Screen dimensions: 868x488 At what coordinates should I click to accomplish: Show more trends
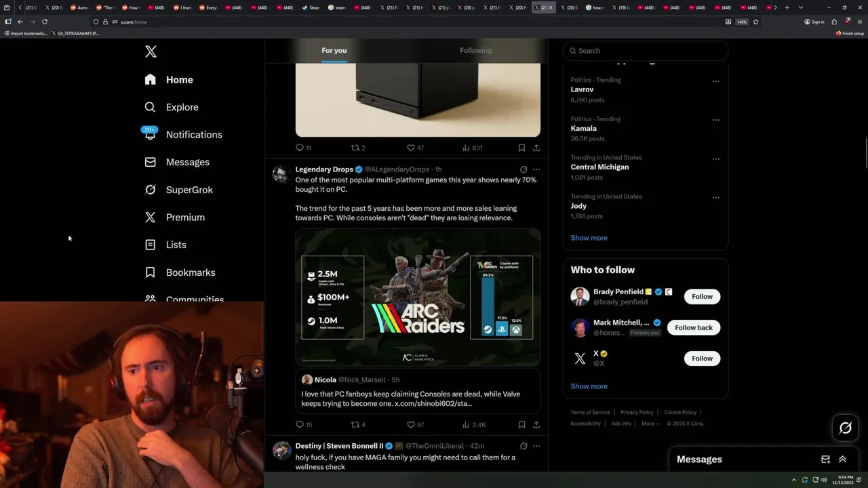[x=589, y=238]
